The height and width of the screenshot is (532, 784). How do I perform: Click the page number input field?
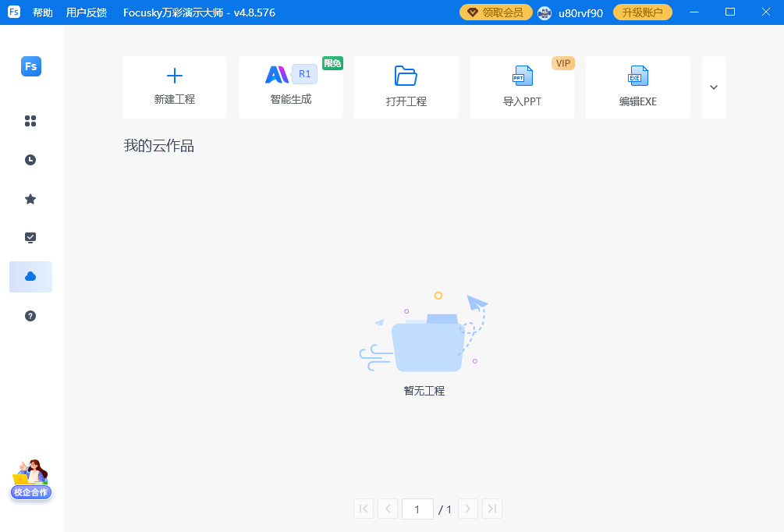[x=417, y=509]
